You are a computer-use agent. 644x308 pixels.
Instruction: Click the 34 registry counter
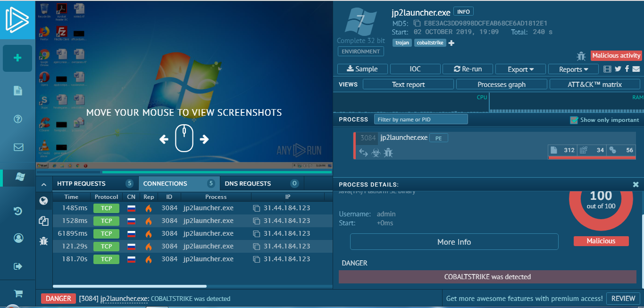(x=592, y=150)
